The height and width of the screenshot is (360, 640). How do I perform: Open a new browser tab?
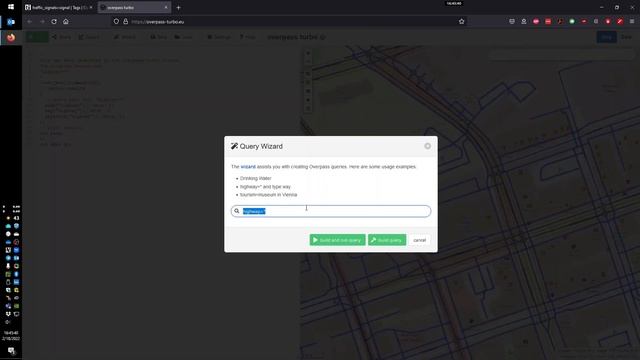click(x=178, y=7)
